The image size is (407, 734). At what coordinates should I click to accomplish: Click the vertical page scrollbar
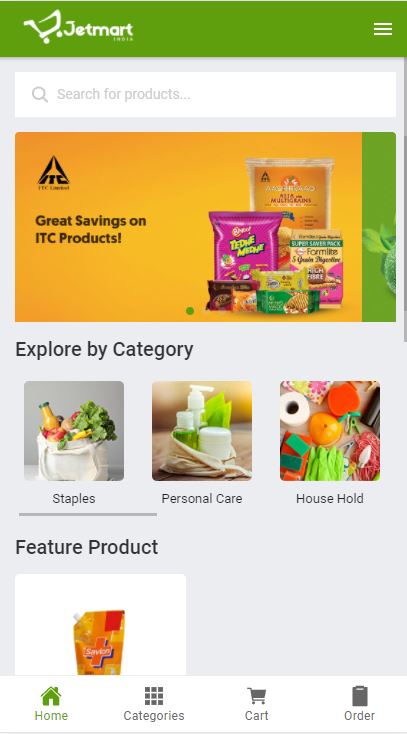tap(405, 199)
